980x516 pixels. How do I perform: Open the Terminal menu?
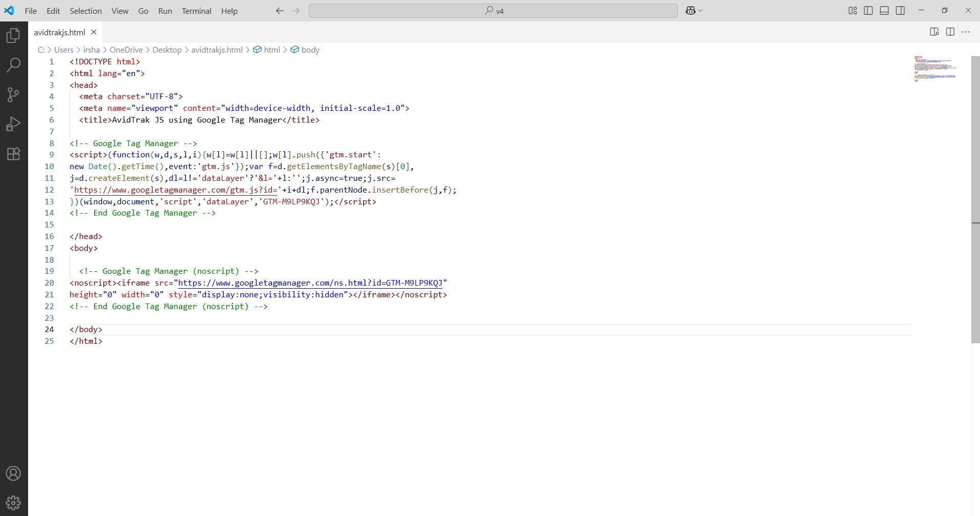[196, 11]
